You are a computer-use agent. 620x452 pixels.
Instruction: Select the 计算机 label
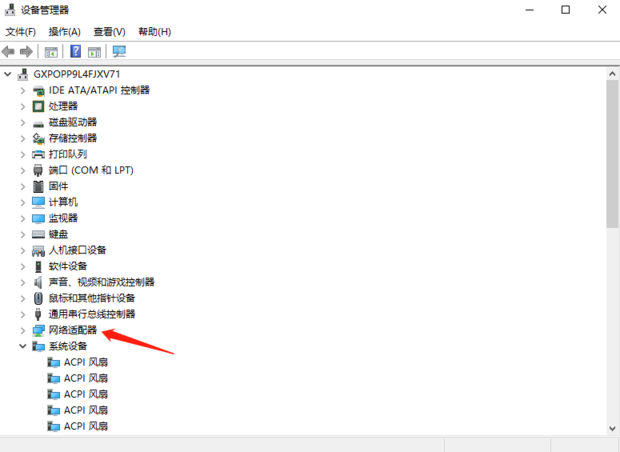(x=63, y=202)
